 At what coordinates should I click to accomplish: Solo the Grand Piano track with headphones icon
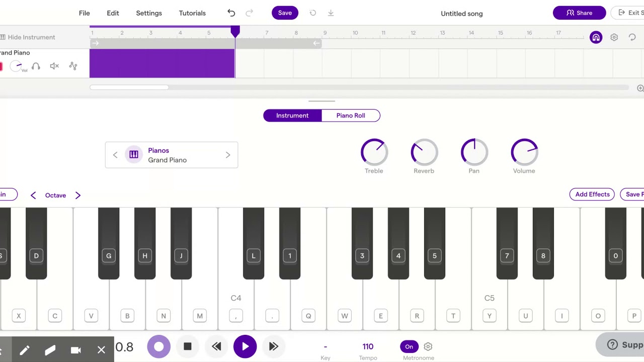click(x=36, y=66)
